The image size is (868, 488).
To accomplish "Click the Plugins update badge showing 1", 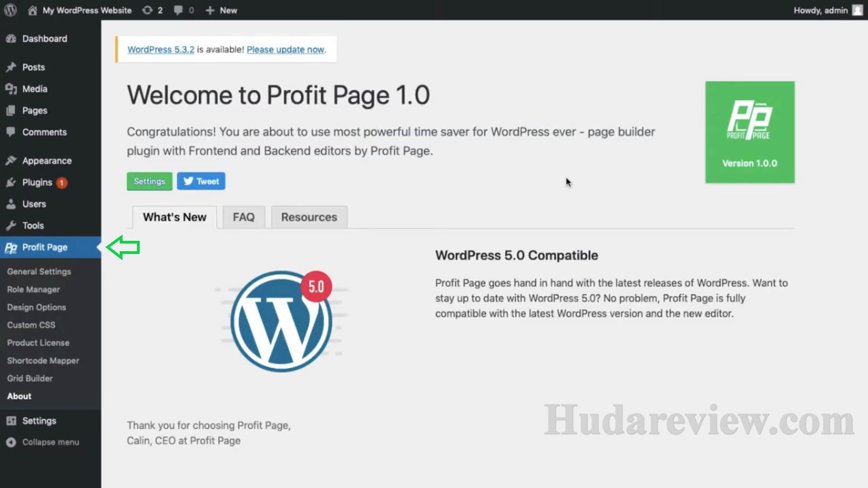I will [62, 183].
